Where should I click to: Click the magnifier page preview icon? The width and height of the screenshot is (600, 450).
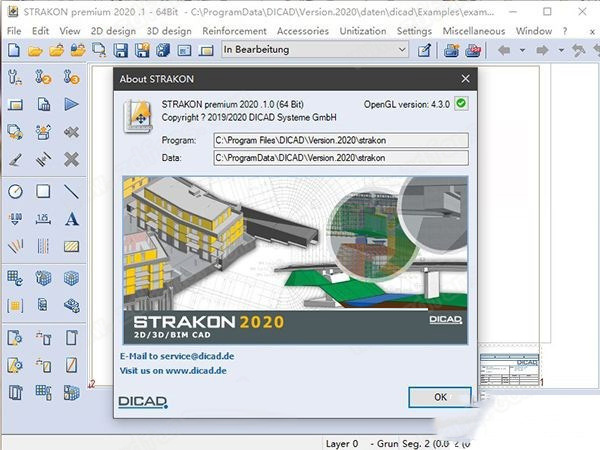99,50
